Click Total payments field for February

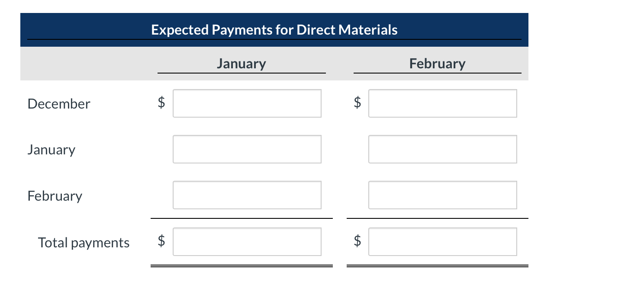(443, 242)
